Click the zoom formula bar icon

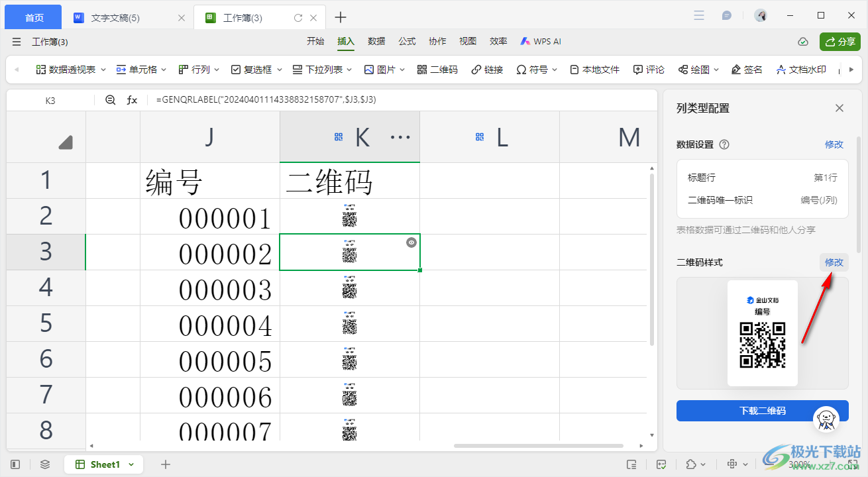(x=110, y=100)
